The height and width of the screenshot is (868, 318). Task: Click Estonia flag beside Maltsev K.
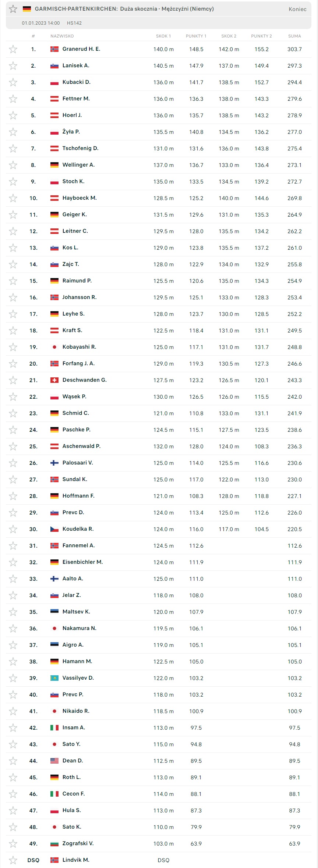pos(54,612)
